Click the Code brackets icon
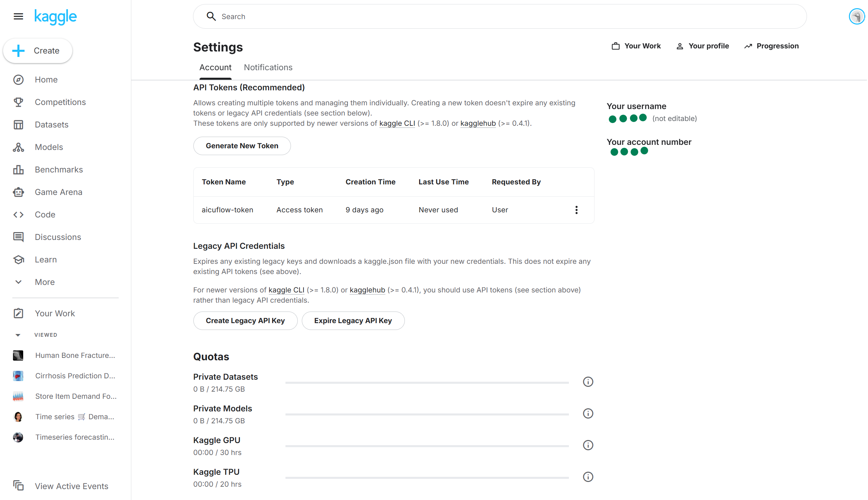The height and width of the screenshot is (500, 868). tap(18, 215)
